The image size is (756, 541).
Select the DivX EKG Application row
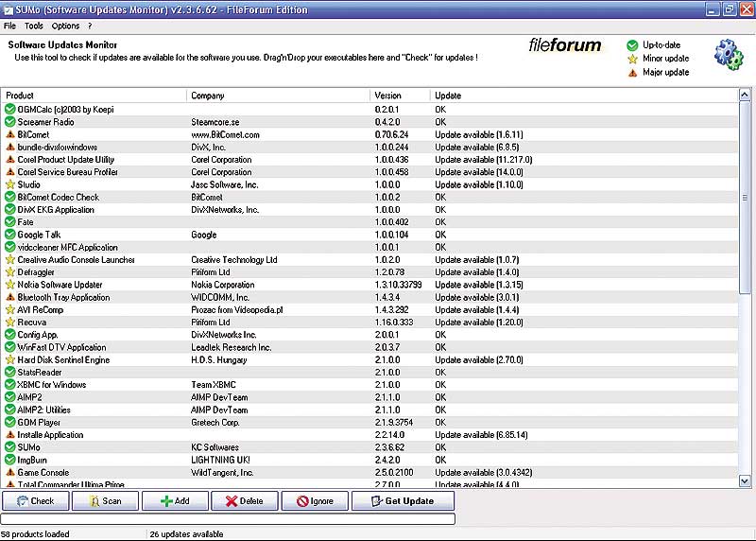pyautogui.click(x=369, y=209)
